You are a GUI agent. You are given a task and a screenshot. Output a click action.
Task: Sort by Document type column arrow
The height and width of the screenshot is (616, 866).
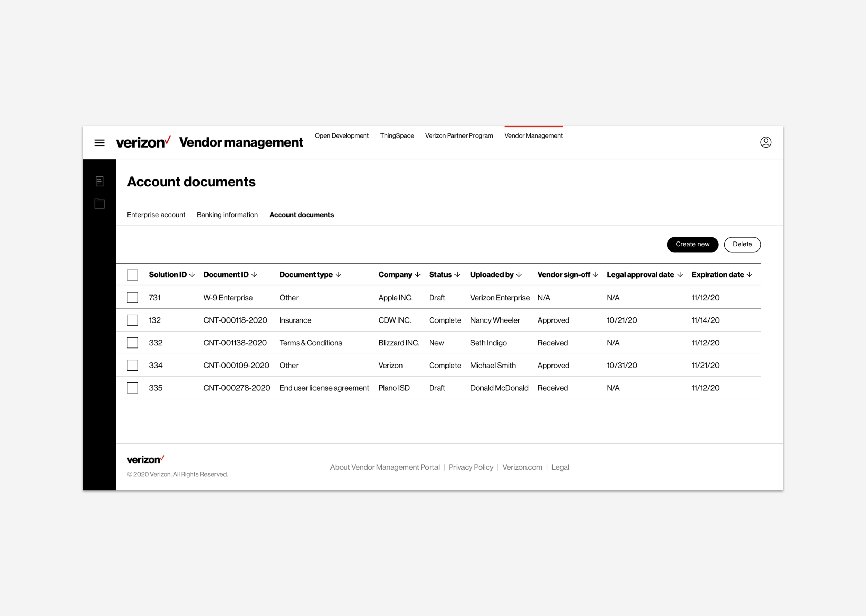[338, 275]
